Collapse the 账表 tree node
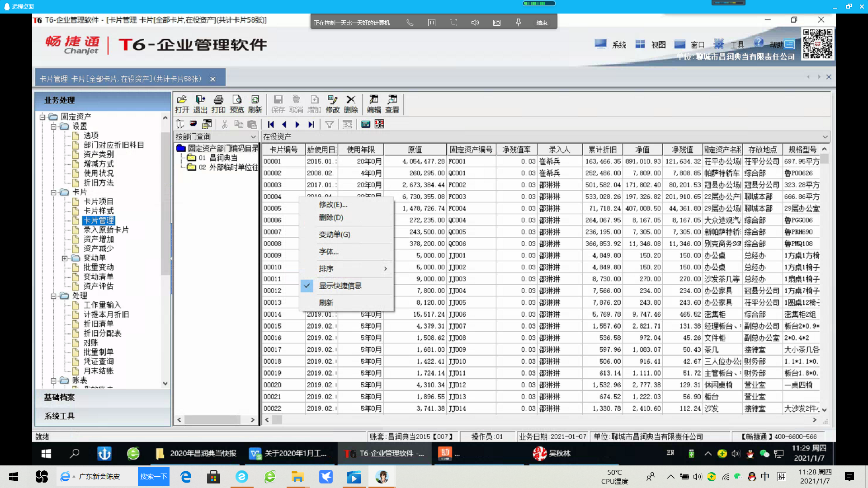Viewport: 868px width, 488px height. [x=53, y=380]
